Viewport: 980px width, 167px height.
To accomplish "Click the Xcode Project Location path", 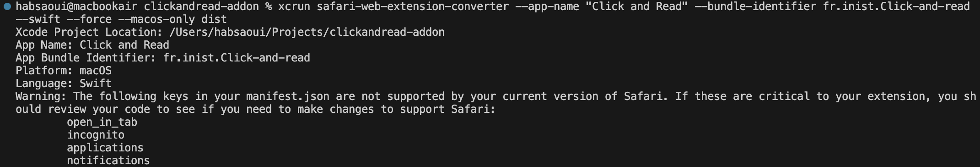I will (307, 32).
